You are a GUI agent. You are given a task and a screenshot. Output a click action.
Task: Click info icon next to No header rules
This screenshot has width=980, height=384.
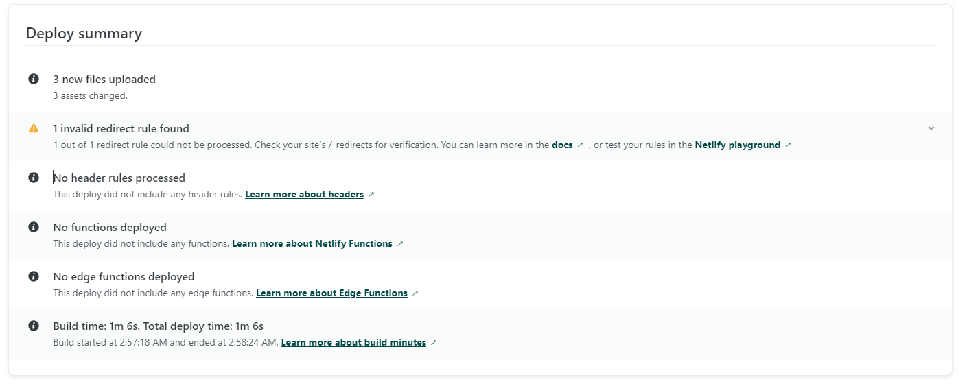(34, 178)
